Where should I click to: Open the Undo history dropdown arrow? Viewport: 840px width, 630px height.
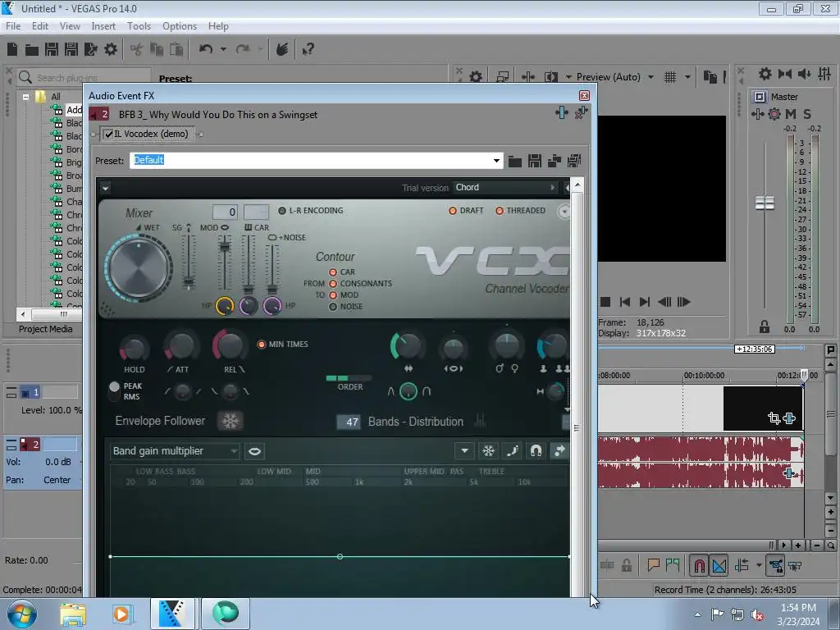pos(223,49)
